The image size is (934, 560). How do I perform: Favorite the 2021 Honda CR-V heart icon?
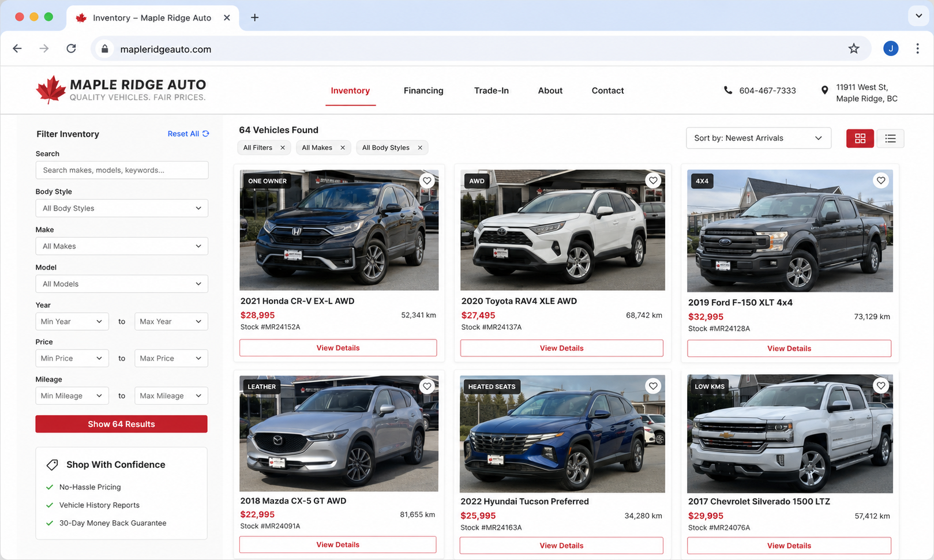point(427,181)
